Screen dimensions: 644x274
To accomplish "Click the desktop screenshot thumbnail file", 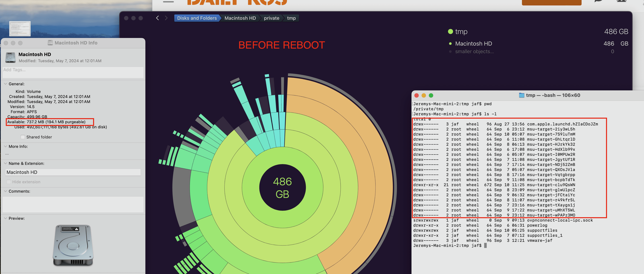I will coord(20,28).
